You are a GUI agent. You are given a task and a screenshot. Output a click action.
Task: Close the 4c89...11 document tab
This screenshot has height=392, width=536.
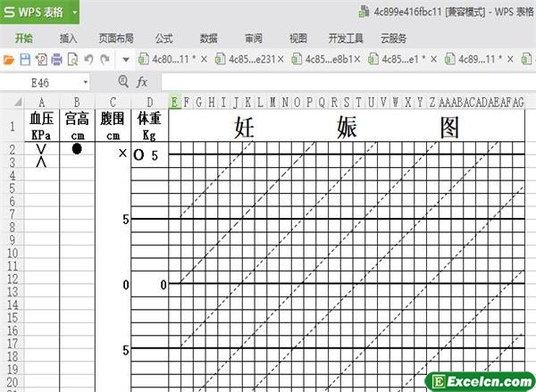tap(510, 60)
